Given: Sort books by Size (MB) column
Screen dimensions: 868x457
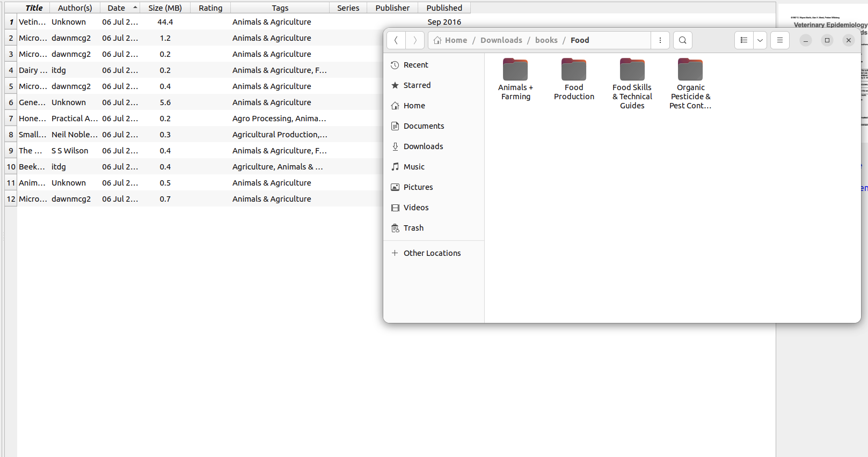Looking at the screenshot, I should click(165, 8).
